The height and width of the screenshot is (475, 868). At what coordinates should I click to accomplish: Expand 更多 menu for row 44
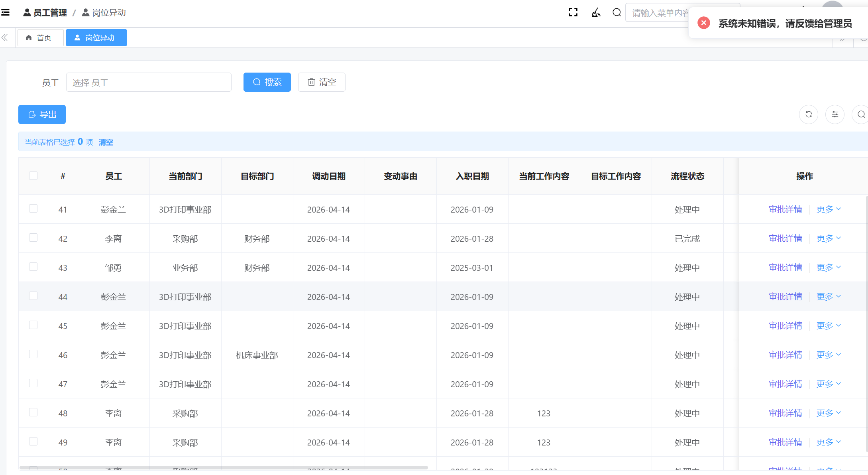(x=829, y=297)
